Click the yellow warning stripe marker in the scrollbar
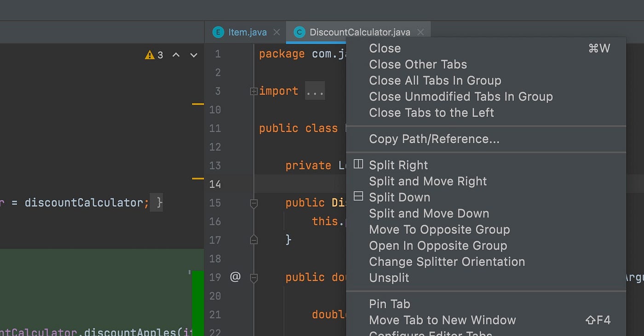644x336 pixels. [198, 105]
